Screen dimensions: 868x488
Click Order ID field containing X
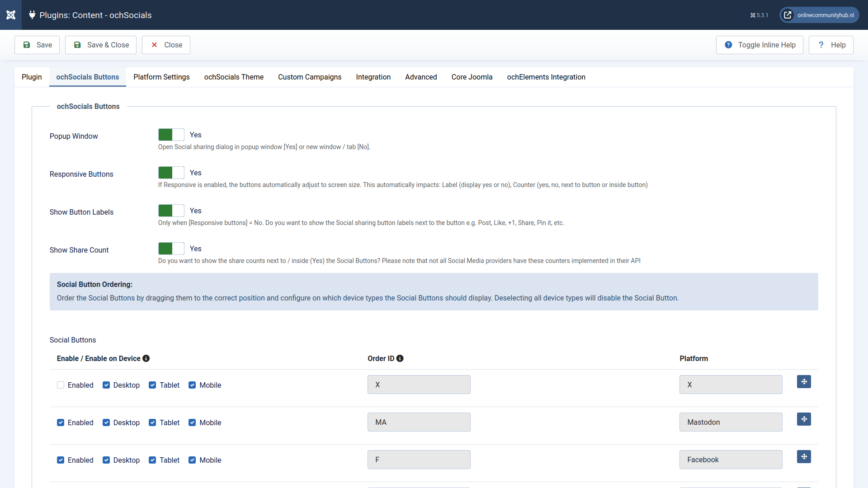(x=419, y=385)
